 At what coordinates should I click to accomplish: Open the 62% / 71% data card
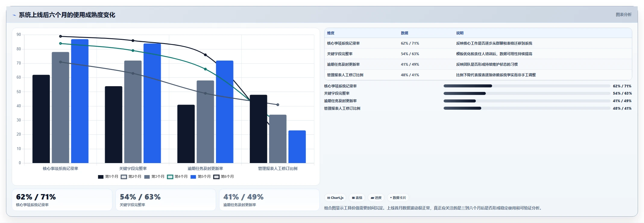tap(62, 200)
